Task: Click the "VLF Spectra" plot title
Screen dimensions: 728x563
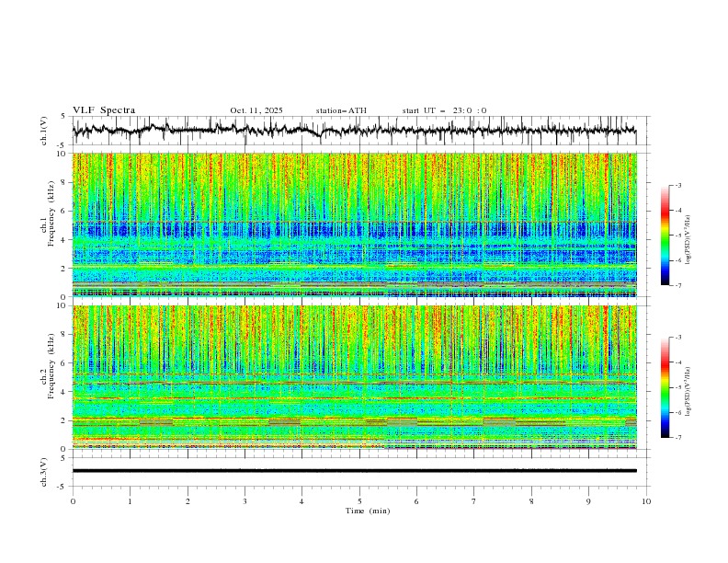Action: pos(104,110)
